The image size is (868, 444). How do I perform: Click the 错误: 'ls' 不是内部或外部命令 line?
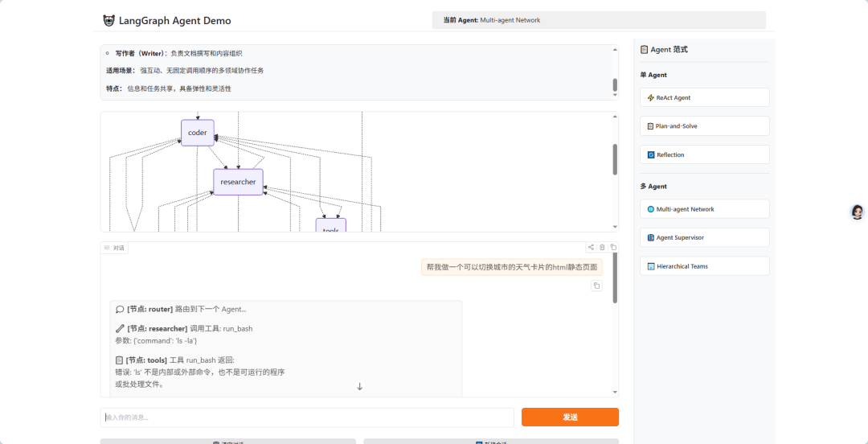coord(200,372)
